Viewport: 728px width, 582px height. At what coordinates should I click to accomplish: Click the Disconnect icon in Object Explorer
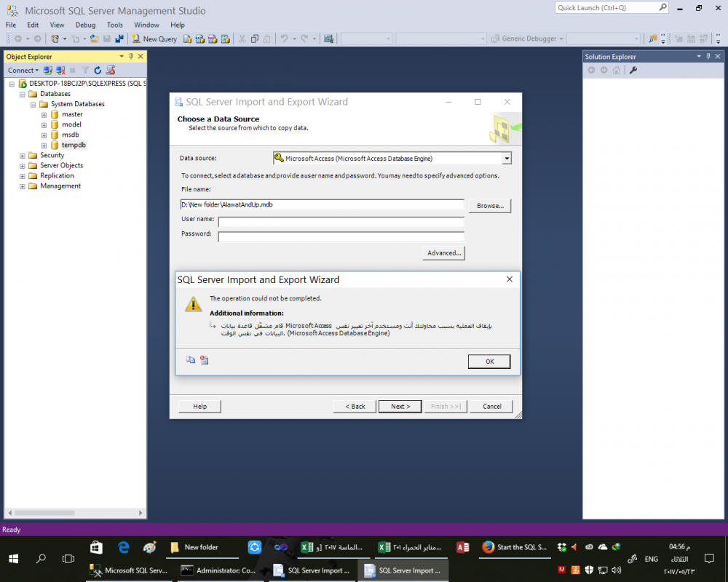coord(60,70)
